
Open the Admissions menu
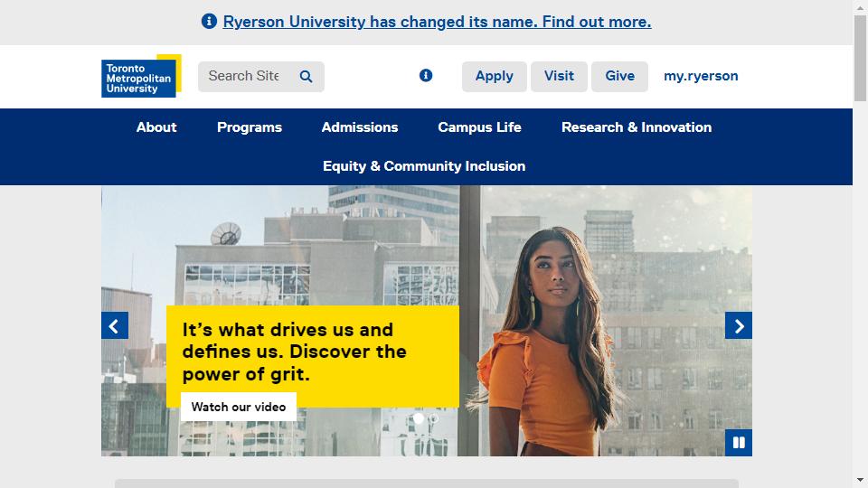click(360, 127)
